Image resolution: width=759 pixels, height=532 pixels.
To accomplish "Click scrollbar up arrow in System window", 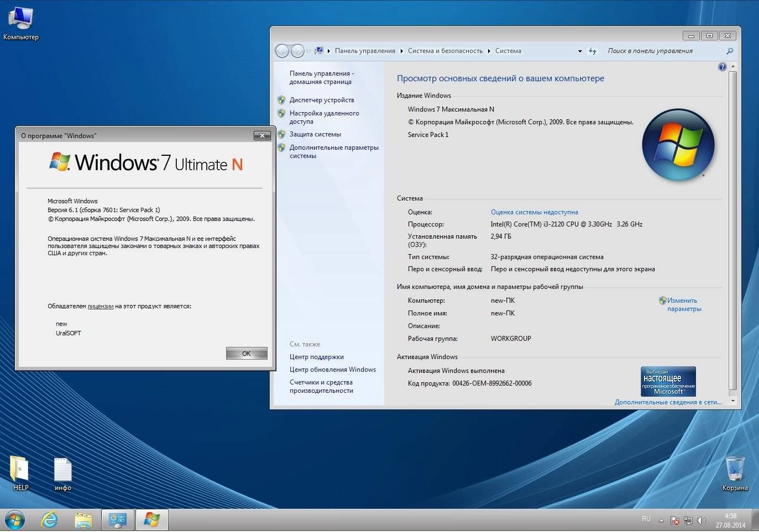I will [x=733, y=66].
